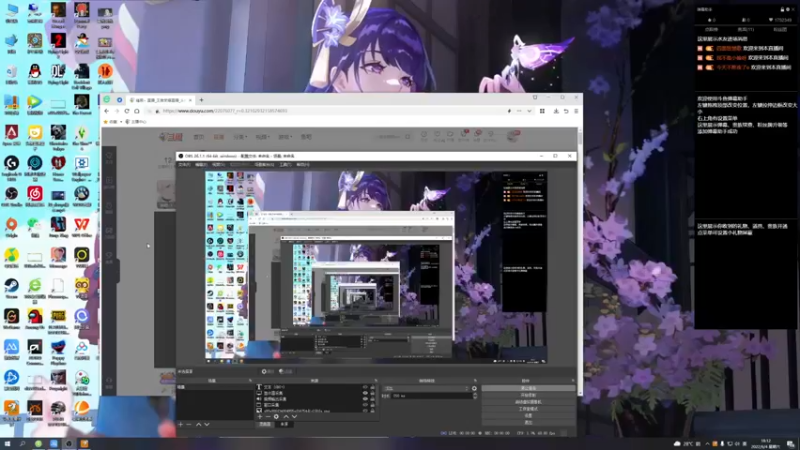Expand the address bar dropdown chevron
Image resolution: width=800 pixels, height=450 pixels.
529,111
